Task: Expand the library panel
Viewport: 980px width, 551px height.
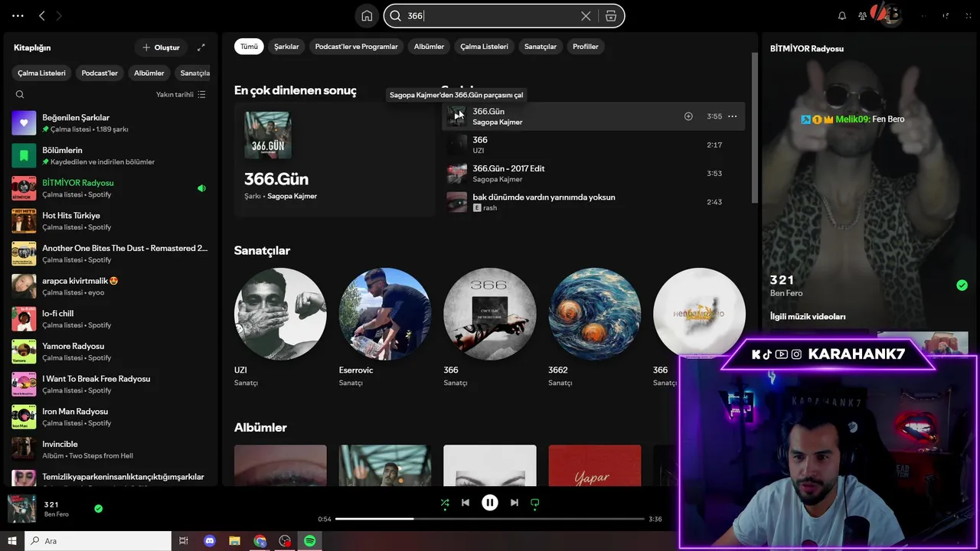Action: point(201,47)
